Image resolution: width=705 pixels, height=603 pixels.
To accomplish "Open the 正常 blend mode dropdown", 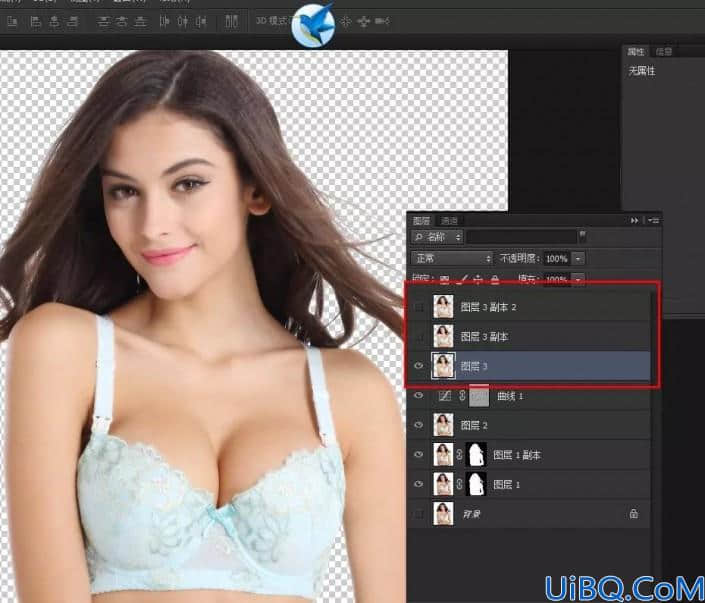I will click(x=452, y=259).
